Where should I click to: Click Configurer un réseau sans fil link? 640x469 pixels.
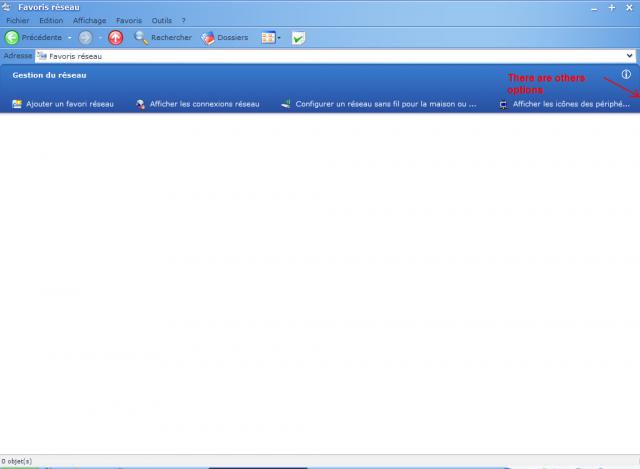coord(386,104)
